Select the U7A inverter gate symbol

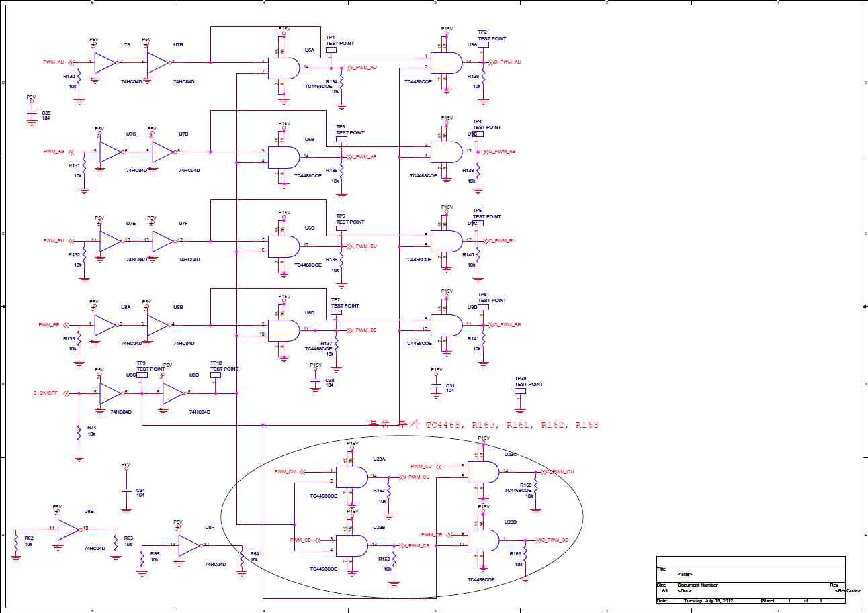click(x=105, y=62)
